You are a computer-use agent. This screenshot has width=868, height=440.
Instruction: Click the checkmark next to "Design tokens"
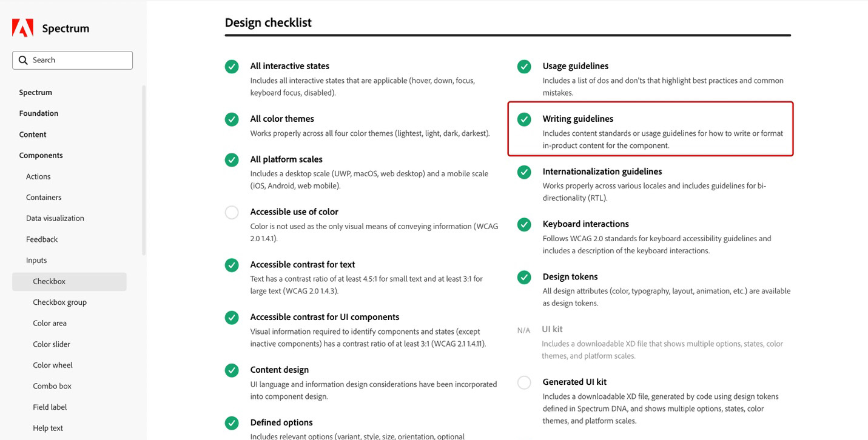[x=523, y=278]
